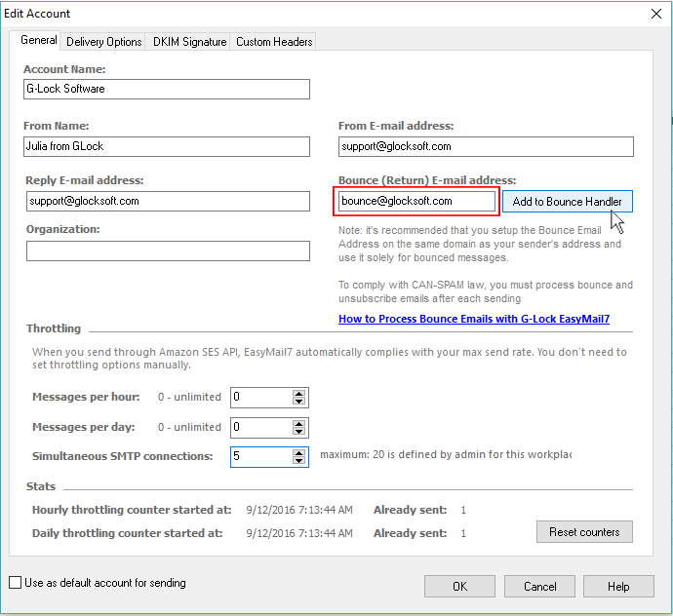
Task: Click the Organization field
Action: pos(168,250)
